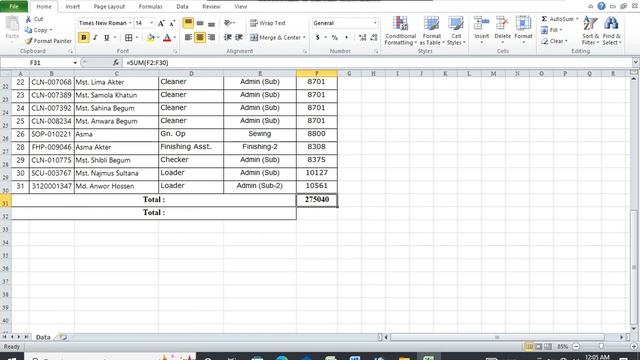The width and height of the screenshot is (640, 360).
Task: Switch to Page Layout view icon
Action: tap(538, 347)
